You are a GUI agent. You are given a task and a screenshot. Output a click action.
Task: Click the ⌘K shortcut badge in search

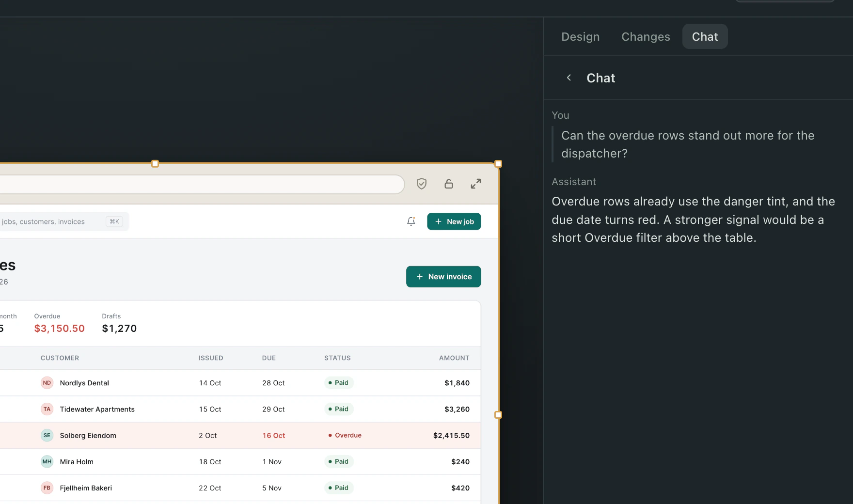click(x=114, y=221)
